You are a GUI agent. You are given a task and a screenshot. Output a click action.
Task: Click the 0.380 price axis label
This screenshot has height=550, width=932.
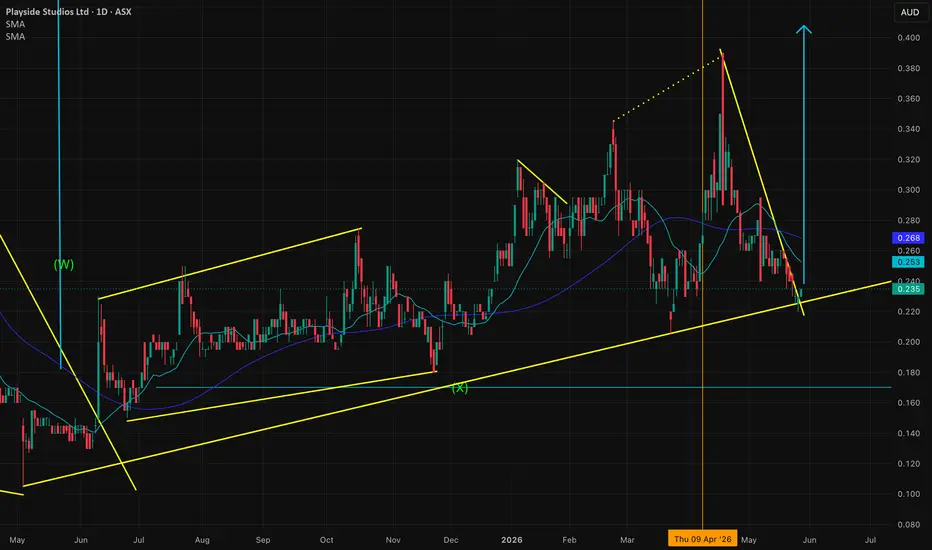908,68
